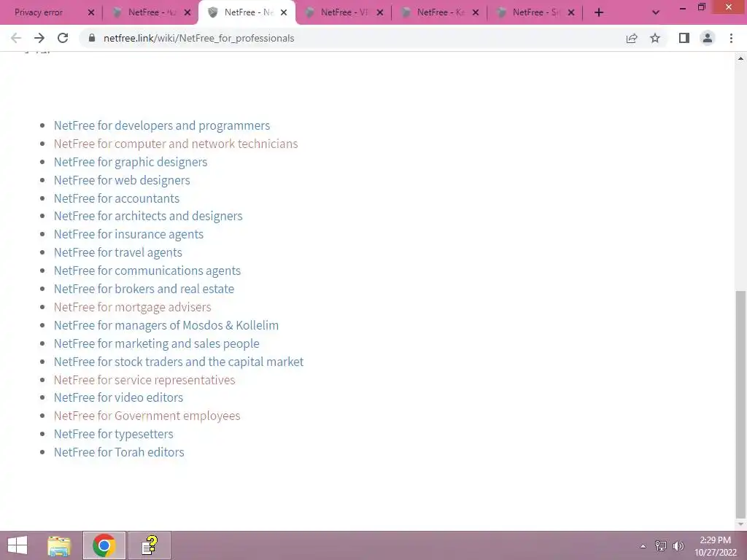Open NetFree for insurance agents
The image size is (747, 560).
click(128, 234)
